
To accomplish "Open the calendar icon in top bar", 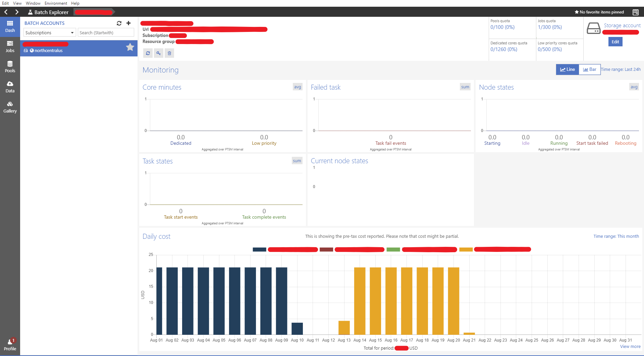I will click(635, 12).
